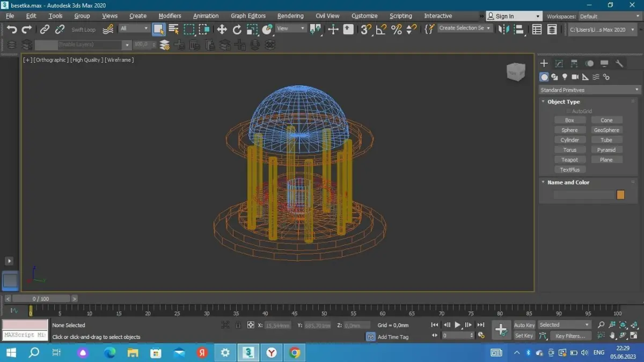Open the Utilities wrench panel
Screen dimensions: 644x362
pyautogui.click(x=619, y=63)
